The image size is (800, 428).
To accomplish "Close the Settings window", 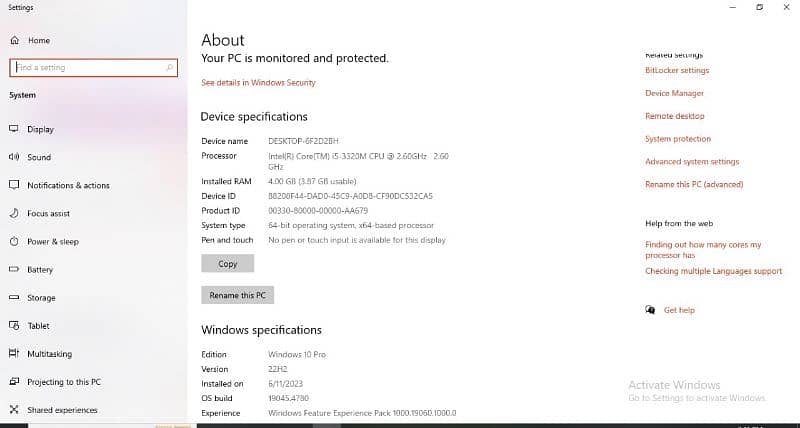I will point(786,7).
